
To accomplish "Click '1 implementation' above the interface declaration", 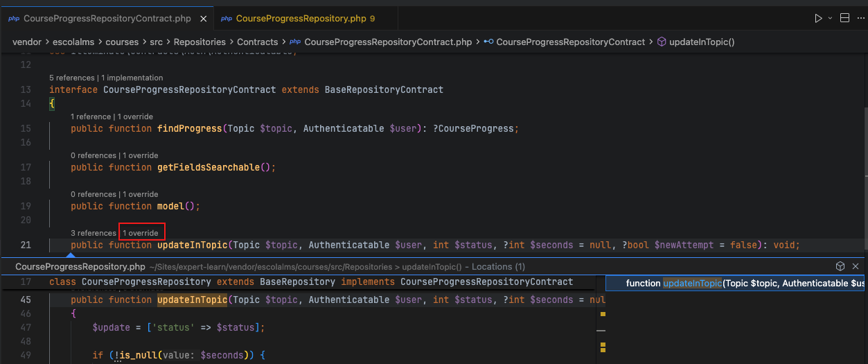I will [x=133, y=78].
